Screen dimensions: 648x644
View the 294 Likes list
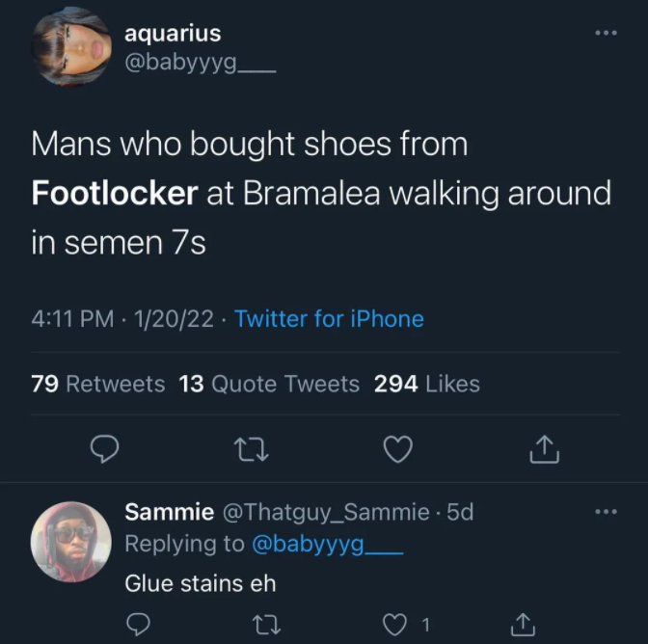(426, 384)
